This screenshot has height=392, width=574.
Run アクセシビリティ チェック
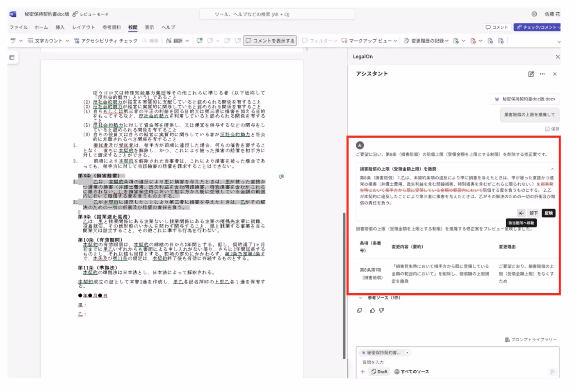[x=106, y=41]
